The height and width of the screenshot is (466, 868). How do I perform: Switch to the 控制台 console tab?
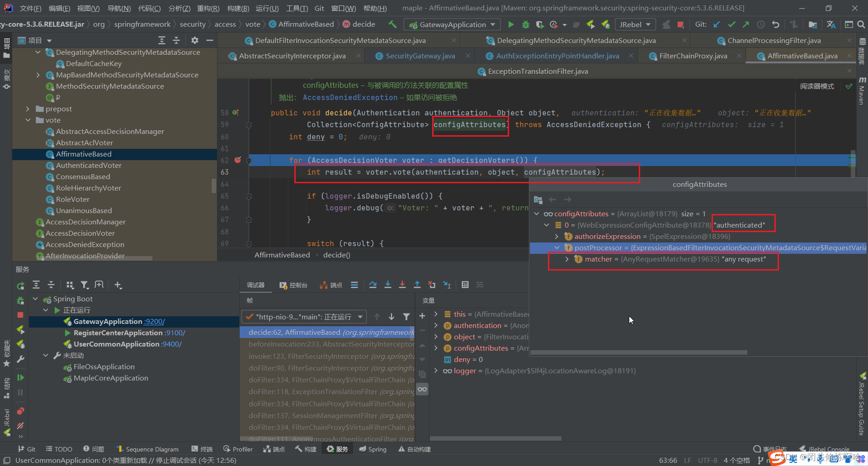click(293, 285)
